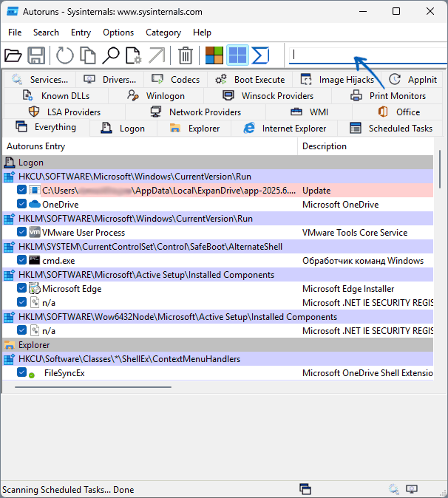448x498 pixels.
Task: Click the status bar Everything windows icon
Action: click(305, 489)
